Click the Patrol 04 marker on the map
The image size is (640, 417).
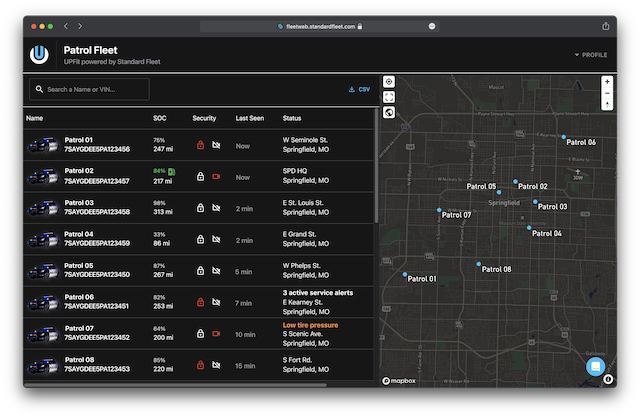(529, 228)
